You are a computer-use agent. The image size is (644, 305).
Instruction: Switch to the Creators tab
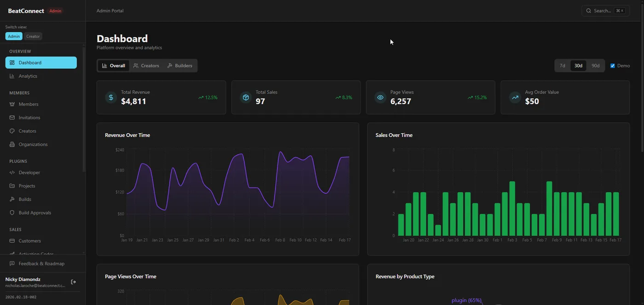pos(146,65)
